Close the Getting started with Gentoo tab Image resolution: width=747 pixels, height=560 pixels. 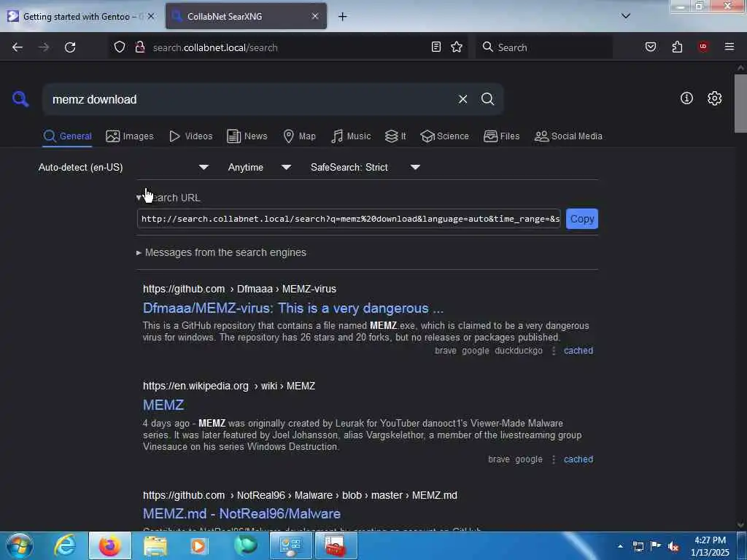[150, 16]
